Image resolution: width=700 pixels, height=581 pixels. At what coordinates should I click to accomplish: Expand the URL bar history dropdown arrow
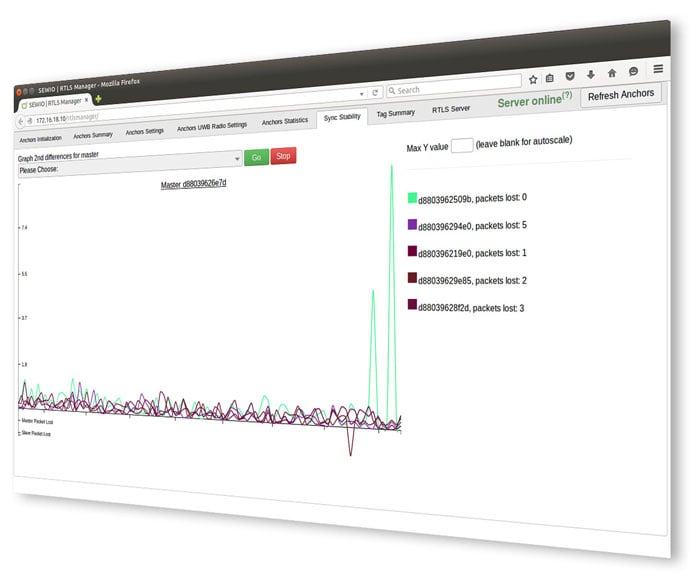[362, 94]
